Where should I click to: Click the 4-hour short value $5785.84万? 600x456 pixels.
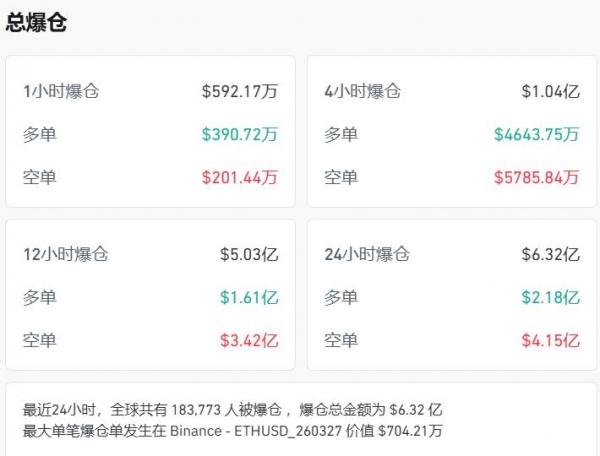point(536,178)
